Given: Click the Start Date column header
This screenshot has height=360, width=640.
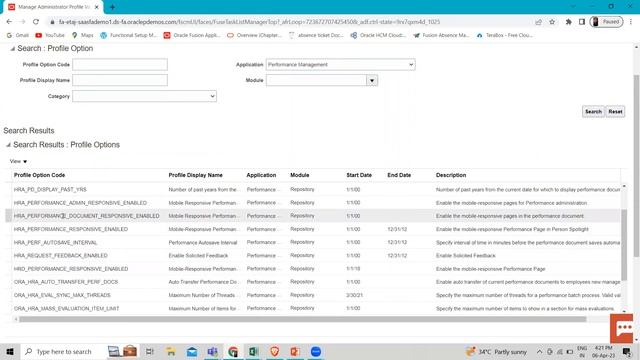Looking at the screenshot, I should (x=359, y=175).
